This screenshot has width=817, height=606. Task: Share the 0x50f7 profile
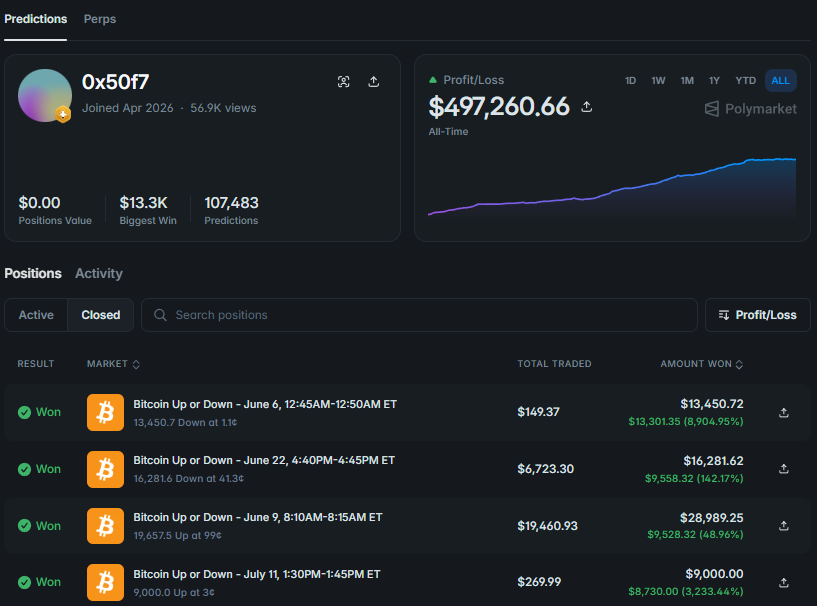[x=374, y=81]
